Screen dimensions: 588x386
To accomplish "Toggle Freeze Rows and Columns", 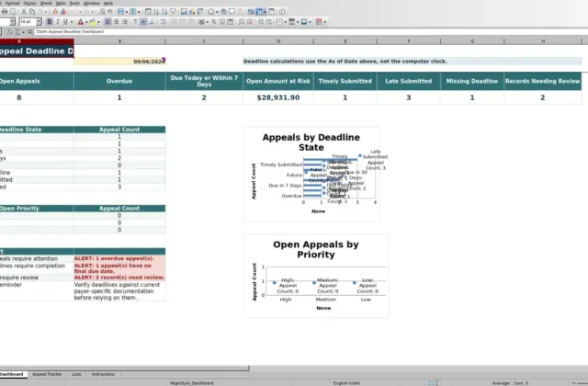I will [x=258, y=12].
